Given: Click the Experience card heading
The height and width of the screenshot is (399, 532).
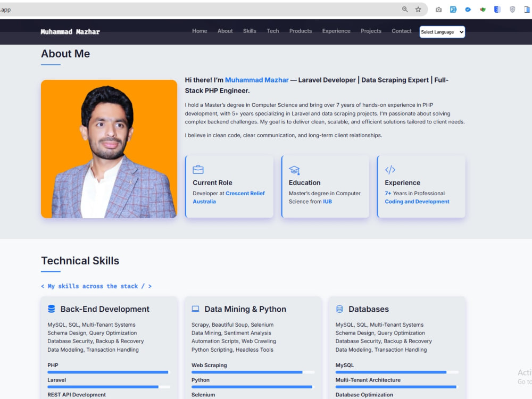Looking at the screenshot, I should [x=402, y=182].
